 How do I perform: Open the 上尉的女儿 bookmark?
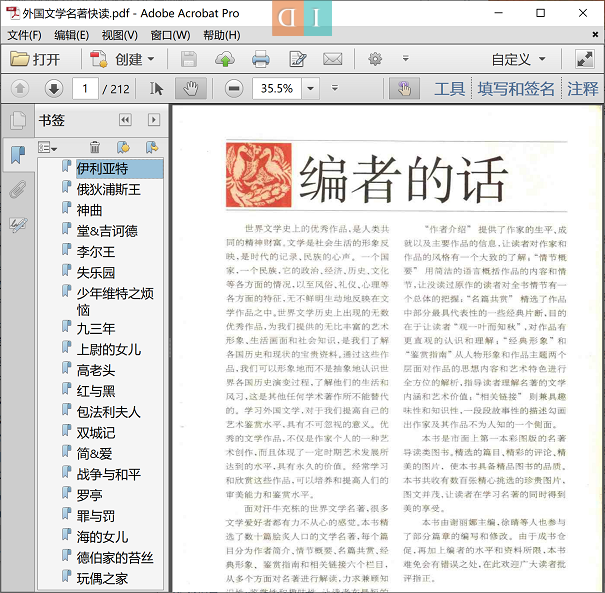point(108,350)
